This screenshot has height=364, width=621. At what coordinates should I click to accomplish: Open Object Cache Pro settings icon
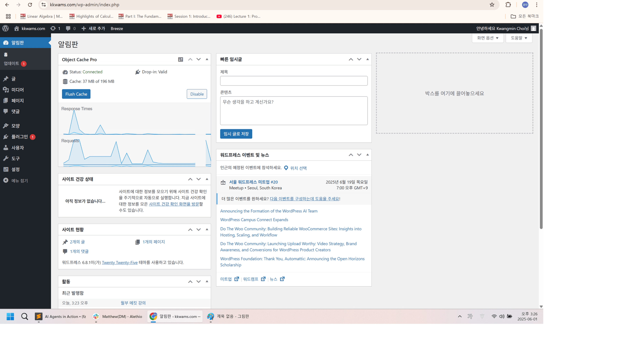point(180,59)
